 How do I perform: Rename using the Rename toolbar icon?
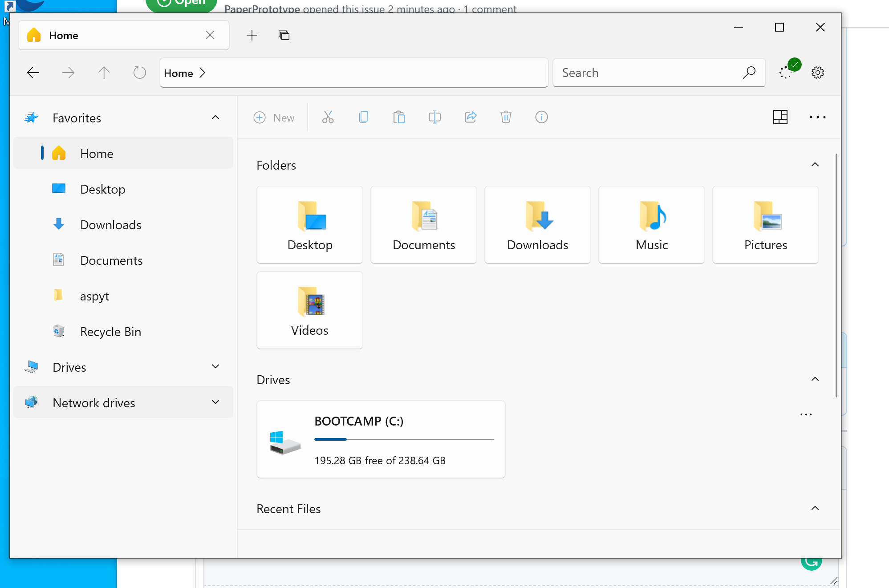coord(435,117)
